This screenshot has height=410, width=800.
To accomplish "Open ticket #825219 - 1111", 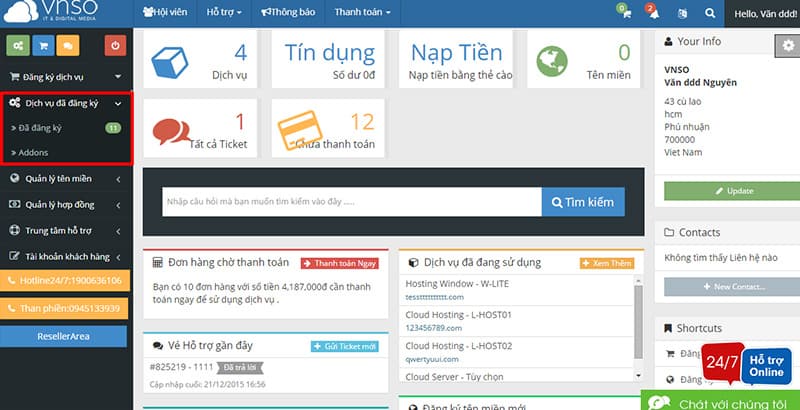I will click(182, 367).
